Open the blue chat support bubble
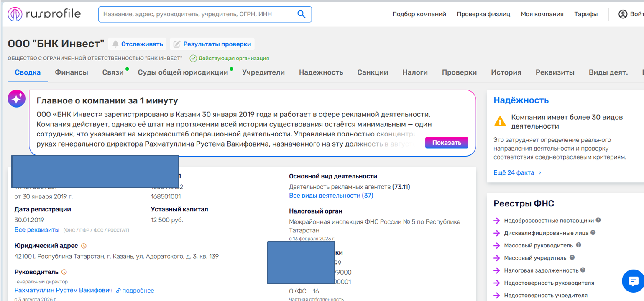This screenshot has height=301, width=644. [633, 281]
